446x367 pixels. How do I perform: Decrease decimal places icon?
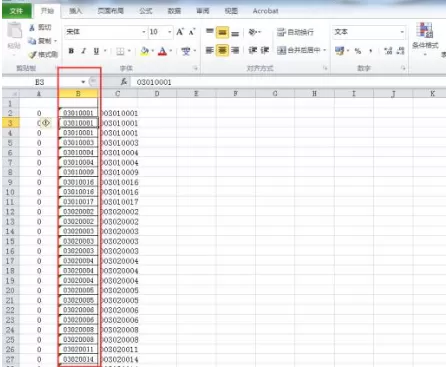coord(400,51)
